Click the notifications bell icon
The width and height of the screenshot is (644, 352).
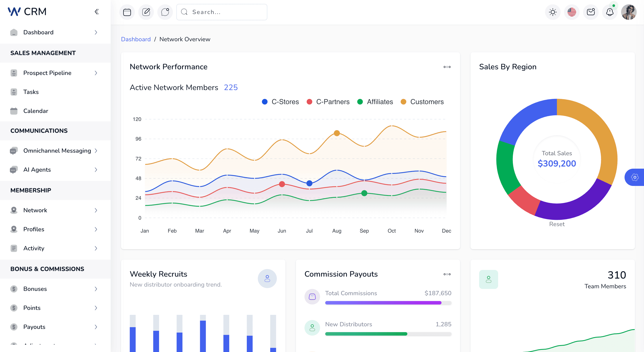[x=610, y=12]
